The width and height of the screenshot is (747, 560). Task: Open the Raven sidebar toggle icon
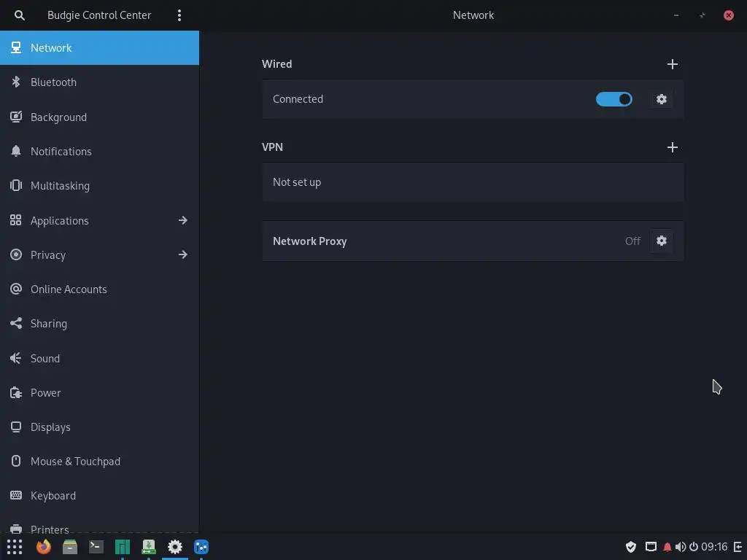738,547
